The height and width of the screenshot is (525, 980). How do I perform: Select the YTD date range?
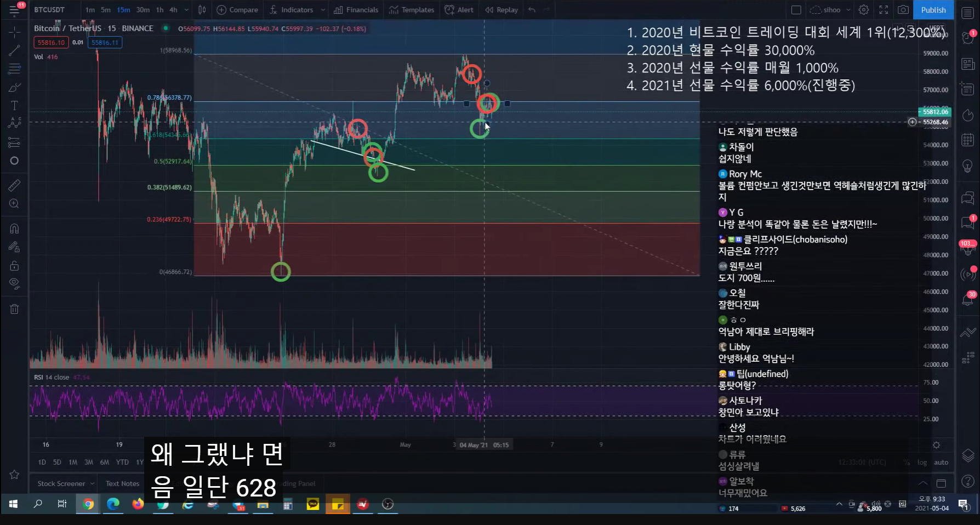(x=122, y=462)
